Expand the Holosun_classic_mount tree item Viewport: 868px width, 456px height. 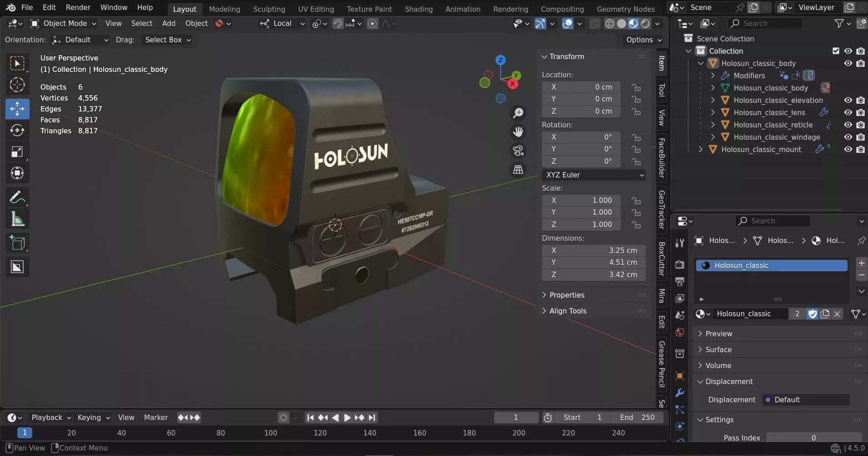pos(701,149)
